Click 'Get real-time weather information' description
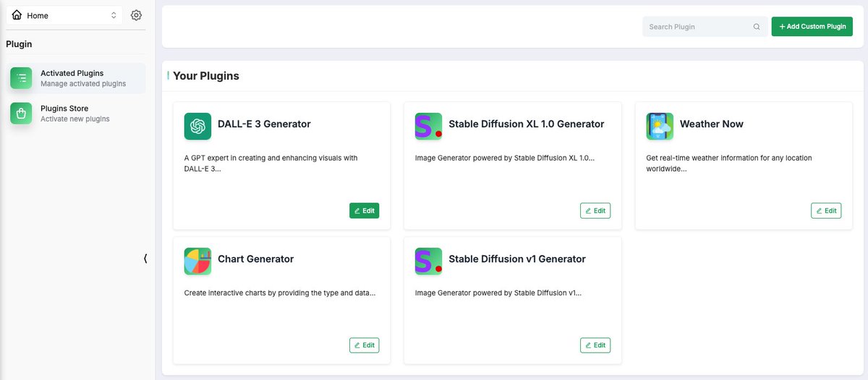 click(729, 163)
